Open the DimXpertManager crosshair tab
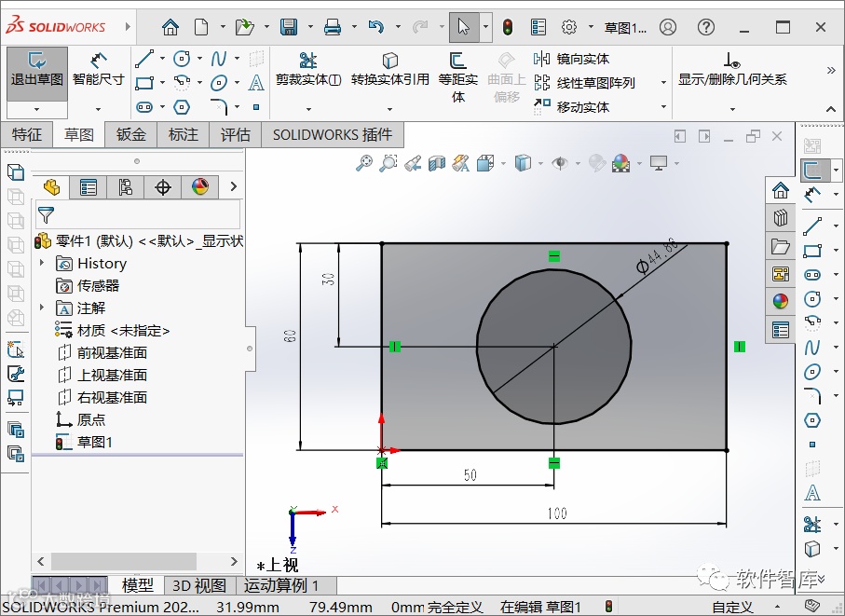Image resolution: width=845 pixels, height=616 pixels. coord(163,187)
